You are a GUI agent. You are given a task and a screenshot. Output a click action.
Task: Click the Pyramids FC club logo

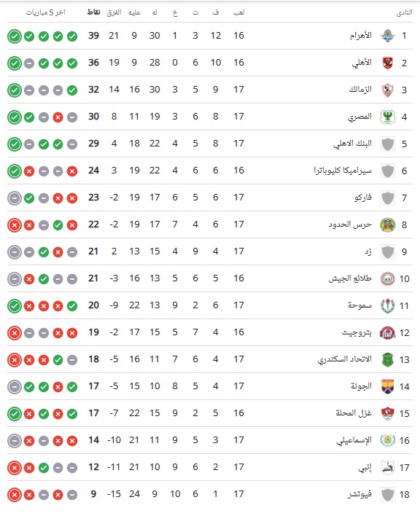pos(387,36)
